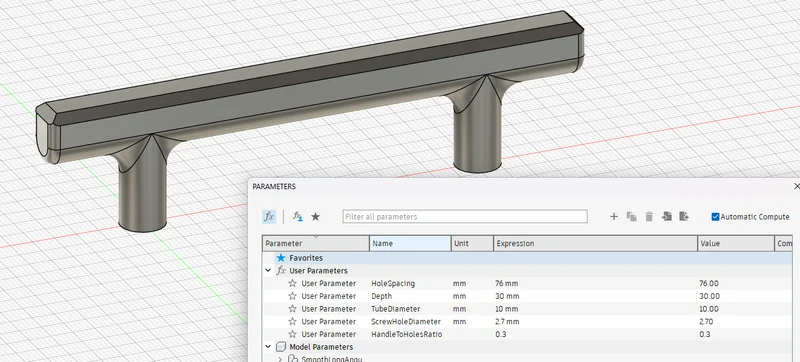Image resolution: width=800 pixels, height=362 pixels.
Task: Click the Filter all parameters field
Action: pos(465,217)
